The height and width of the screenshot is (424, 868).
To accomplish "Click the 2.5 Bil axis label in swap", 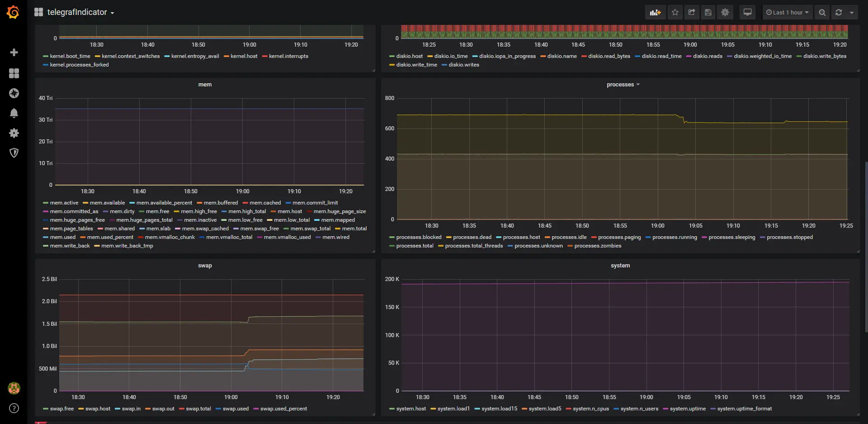I will pos(49,279).
